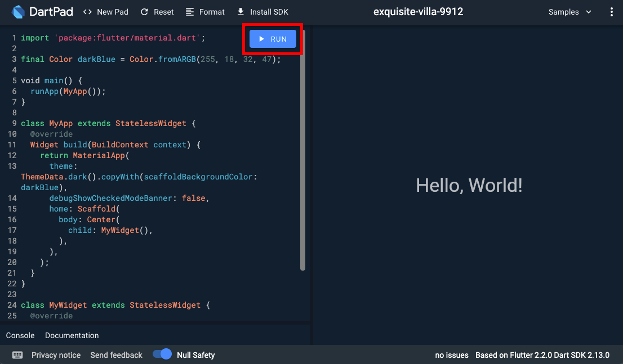Click 'return MaterialApp(' on line 12
The height and width of the screenshot is (364, 623).
(84, 156)
